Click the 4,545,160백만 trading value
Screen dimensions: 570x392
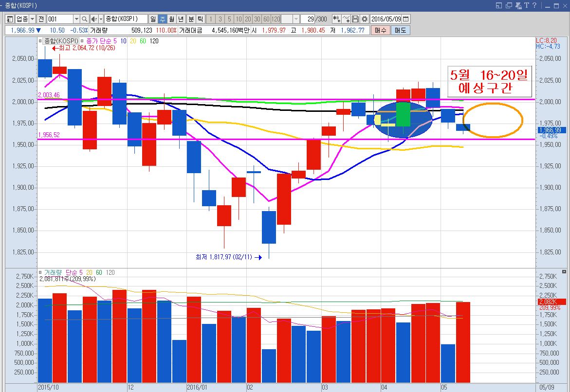pos(231,30)
